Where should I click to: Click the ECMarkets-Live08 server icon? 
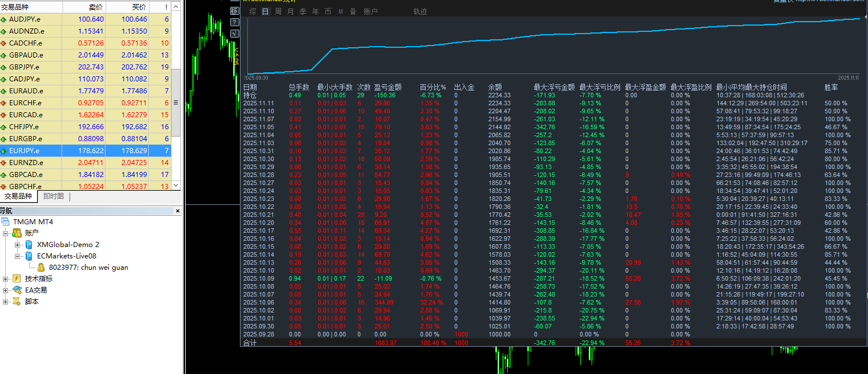pos(28,256)
